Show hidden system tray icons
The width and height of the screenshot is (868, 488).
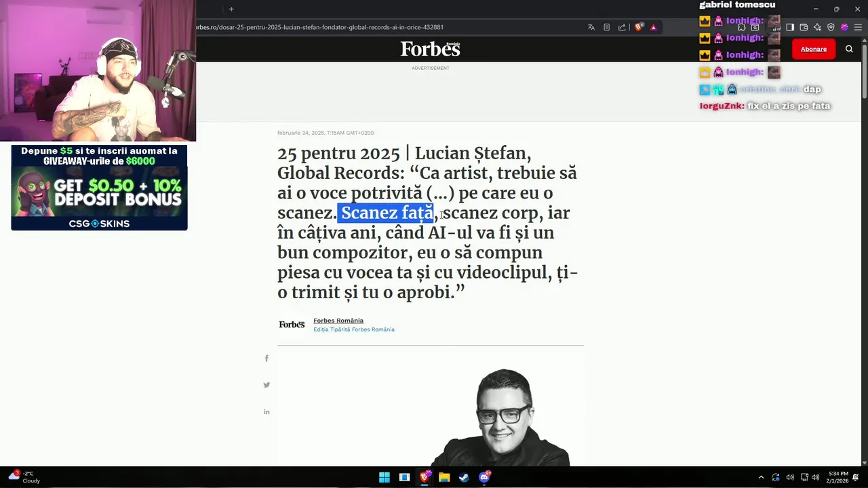pyautogui.click(x=761, y=477)
